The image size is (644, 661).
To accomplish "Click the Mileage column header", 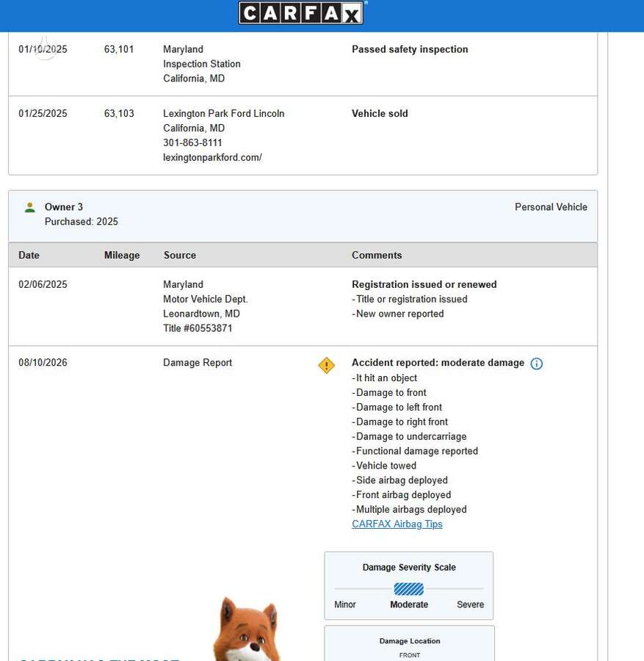I will tap(122, 255).
